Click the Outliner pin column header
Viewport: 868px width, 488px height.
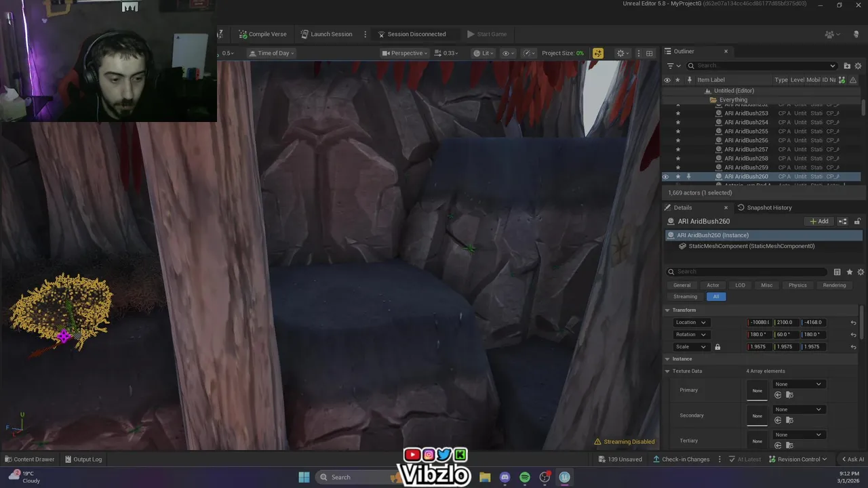click(x=689, y=80)
